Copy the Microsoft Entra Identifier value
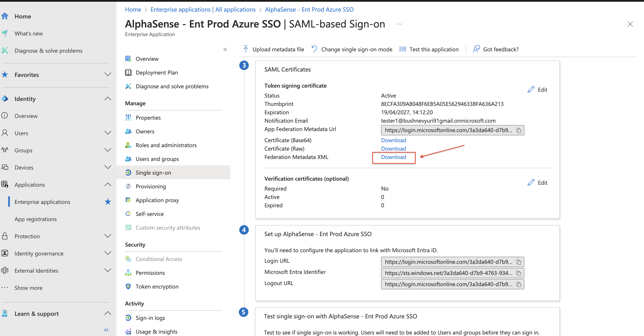The image size is (644, 336). (x=519, y=273)
